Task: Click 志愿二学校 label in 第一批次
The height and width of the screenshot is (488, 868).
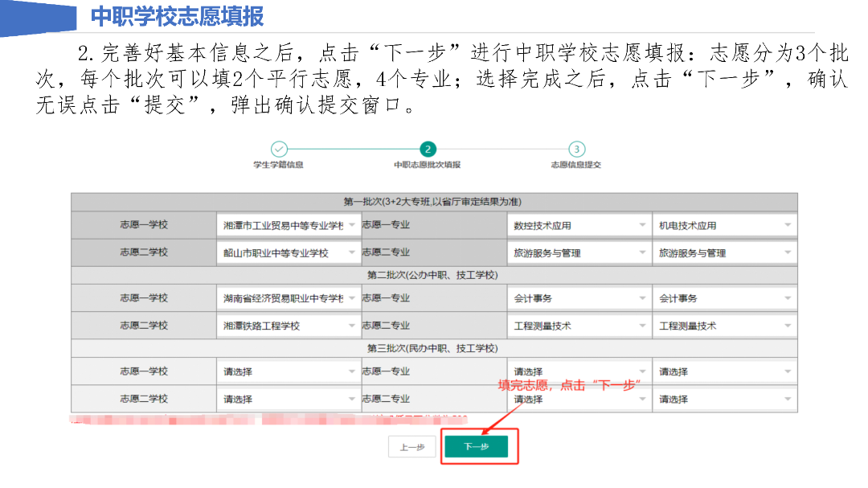Action: point(144,252)
